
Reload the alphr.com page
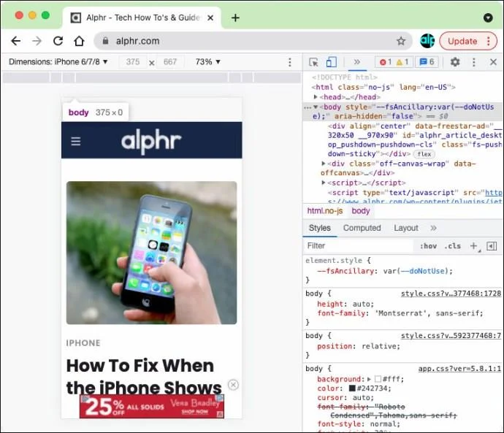click(58, 41)
